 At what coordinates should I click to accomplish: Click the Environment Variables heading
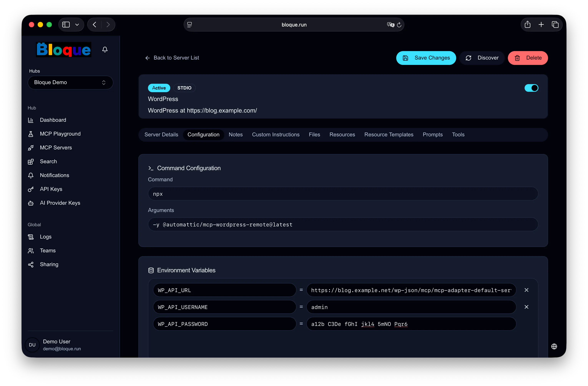tap(186, 270)
